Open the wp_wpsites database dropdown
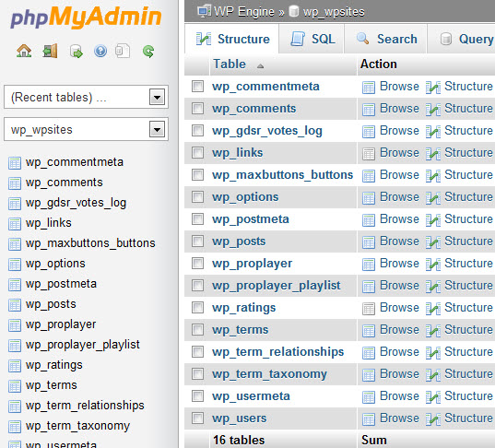Image resolution: width=495 pixels, height=448 pixels. 86,129
